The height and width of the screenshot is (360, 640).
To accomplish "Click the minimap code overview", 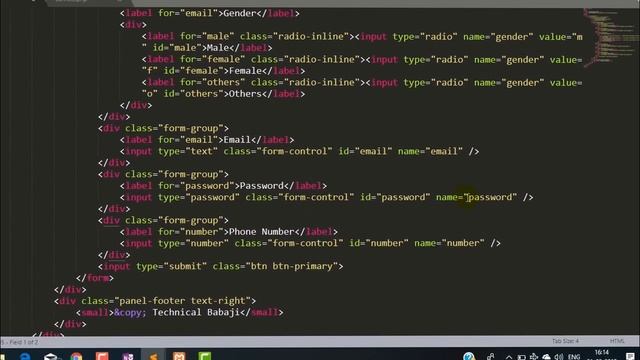I will pos(610,37).
